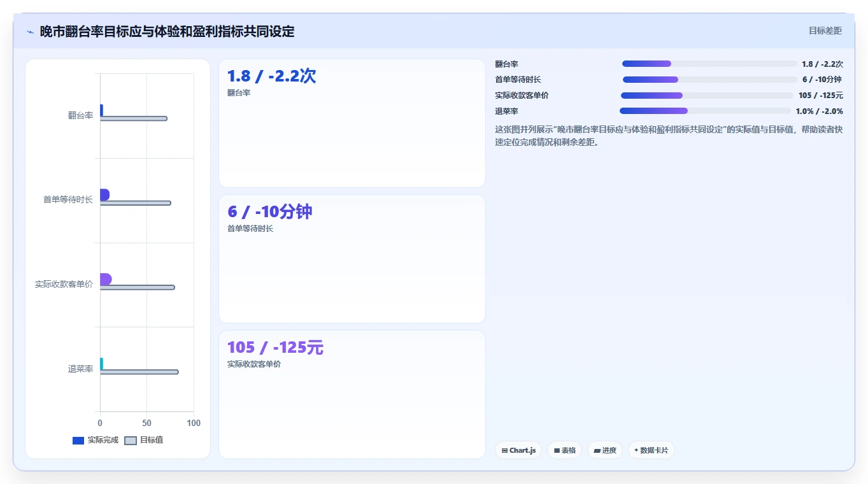Click the 数据卡片 tag button
Screen dimensions: 868x484
(x=651, y=450)
